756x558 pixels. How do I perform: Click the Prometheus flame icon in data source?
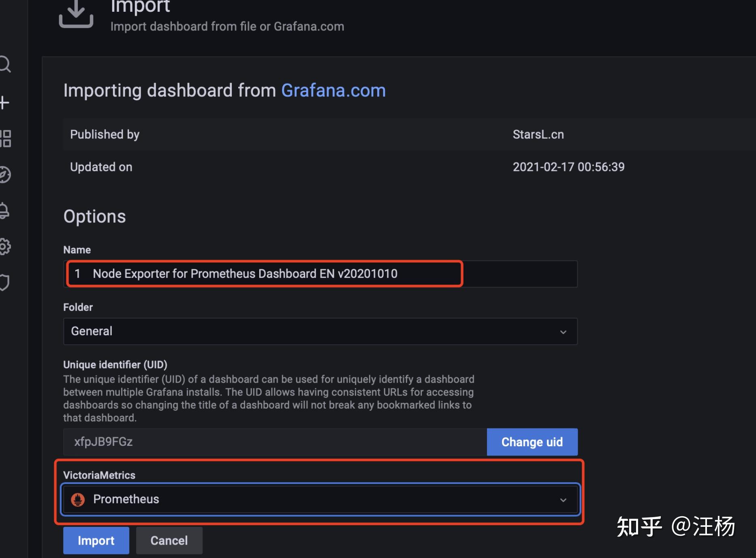[78, 499]
